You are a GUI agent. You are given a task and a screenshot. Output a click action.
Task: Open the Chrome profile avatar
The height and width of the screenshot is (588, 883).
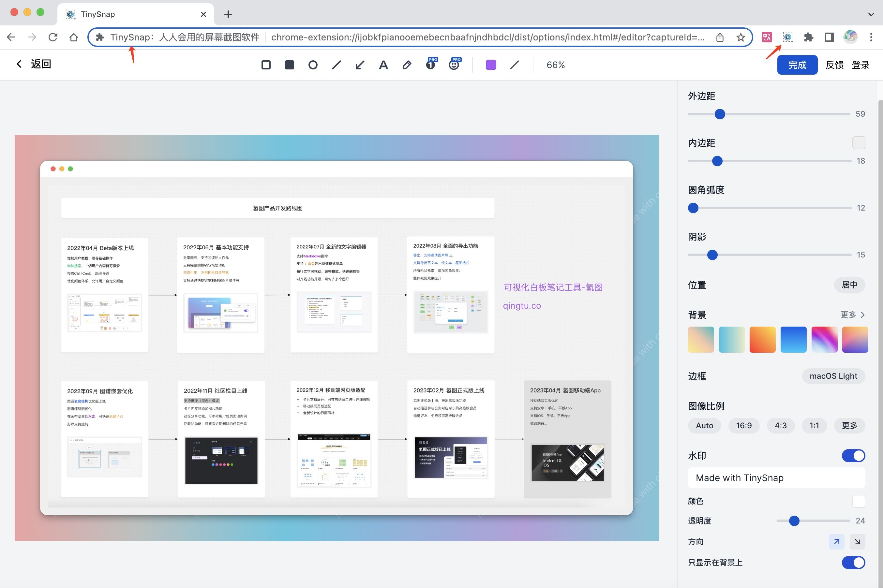850,37
